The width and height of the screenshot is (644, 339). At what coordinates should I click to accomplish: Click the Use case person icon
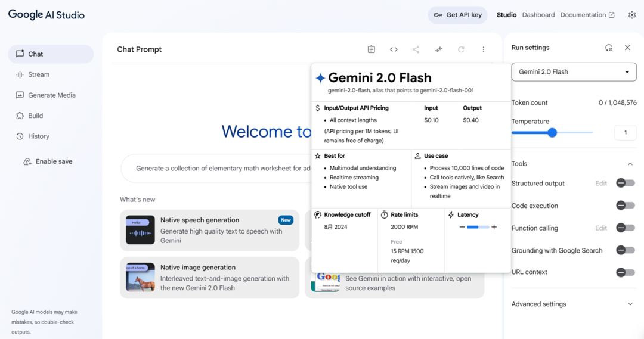pyautogui.click(x=417, y=156)
